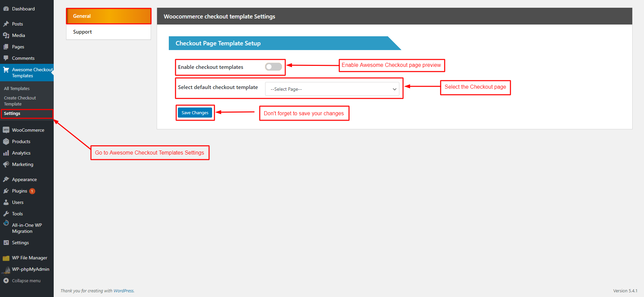Image resolution: width=644 pixels, height=297 pixels.
Task: Open the Media menu label
Action: 18,35
